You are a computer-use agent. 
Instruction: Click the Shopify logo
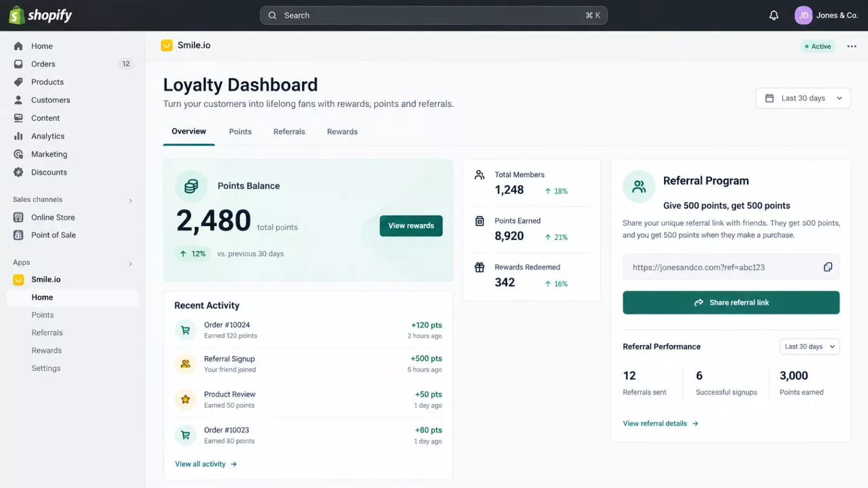pos(41,15)
